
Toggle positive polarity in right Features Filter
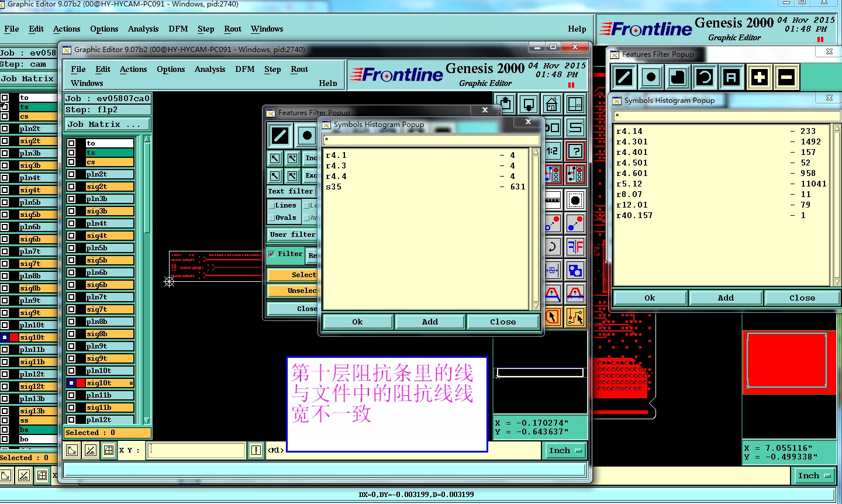(759, 77)
